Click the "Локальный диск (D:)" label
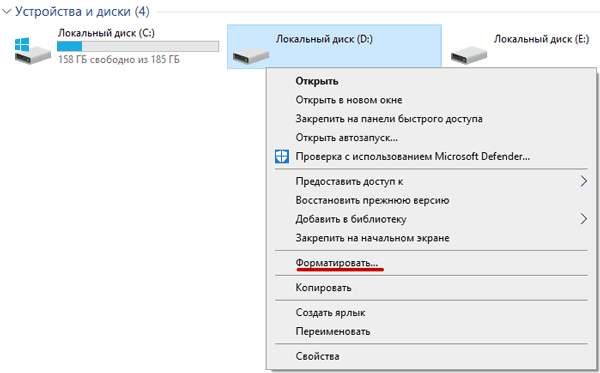Screen dimensions: 600x373 click(x=324, y=39)
